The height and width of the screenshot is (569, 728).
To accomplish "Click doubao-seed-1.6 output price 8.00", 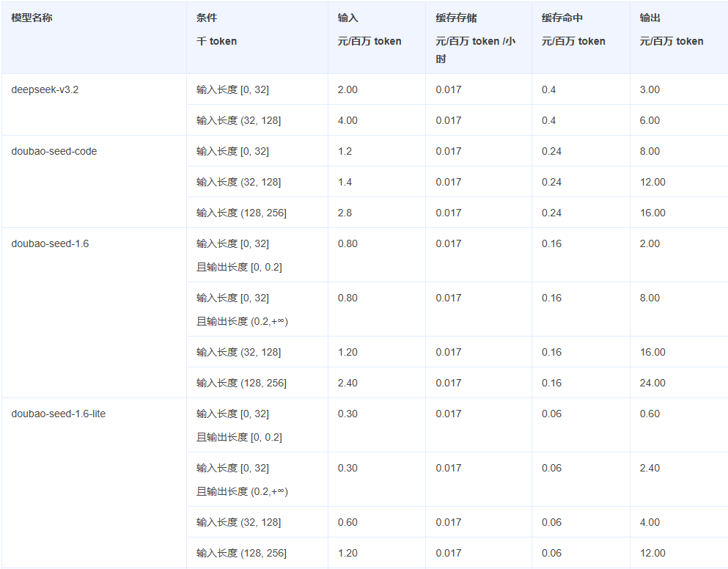I will coord(650,298).
